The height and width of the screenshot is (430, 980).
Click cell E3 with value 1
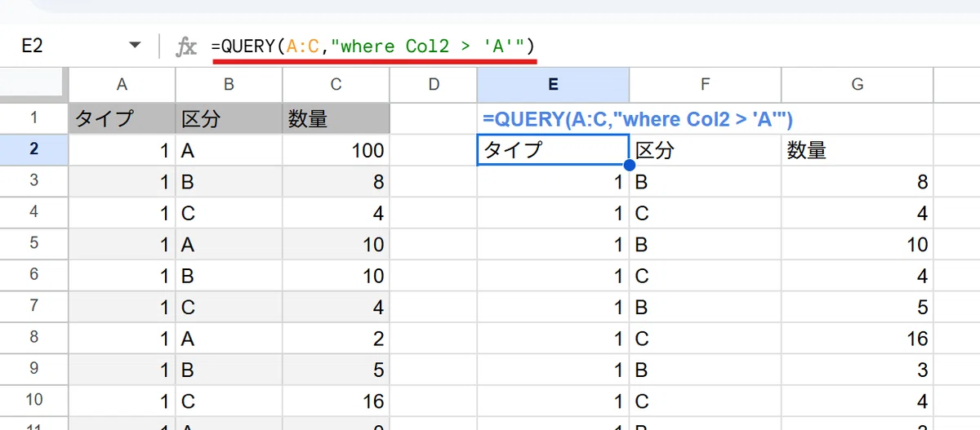553,181
